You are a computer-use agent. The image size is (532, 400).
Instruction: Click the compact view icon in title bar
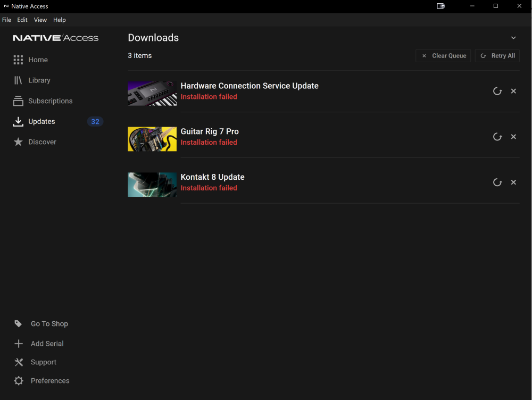point(440,6)
